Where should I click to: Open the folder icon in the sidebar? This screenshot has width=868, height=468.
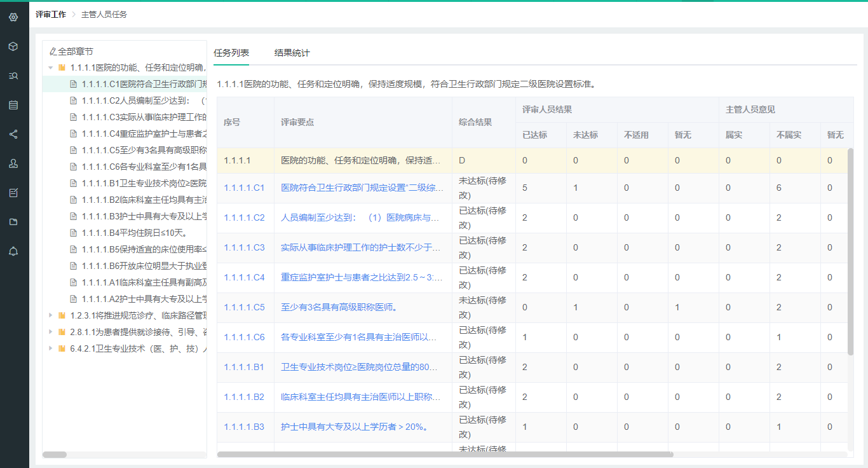pyautogui.click(x=13, y=222)
